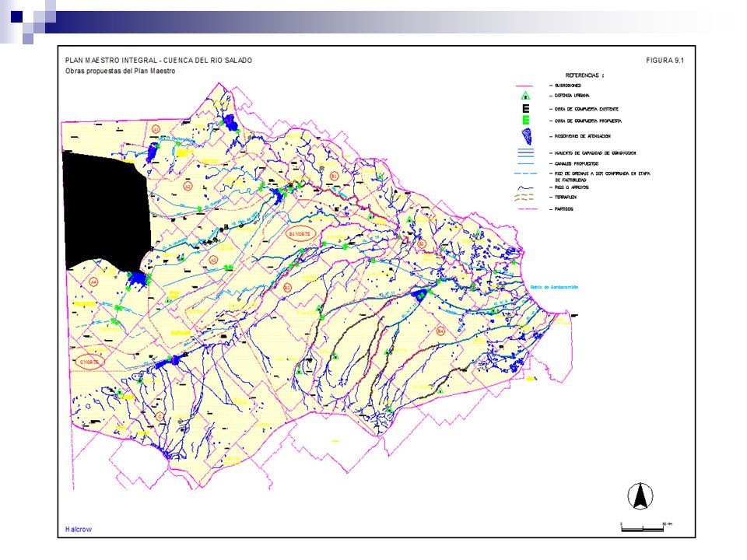Click the RIOS O ARROYOS legend text

(572, 187)
